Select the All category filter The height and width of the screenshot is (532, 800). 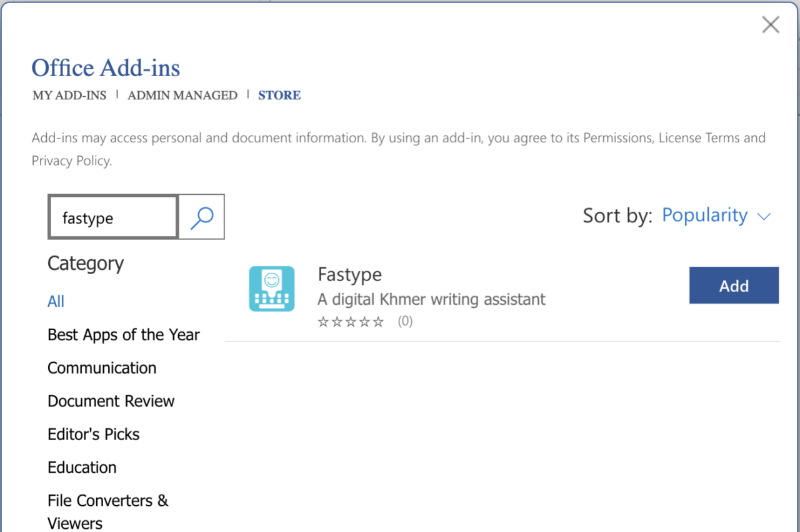click(x=56, y=302)
